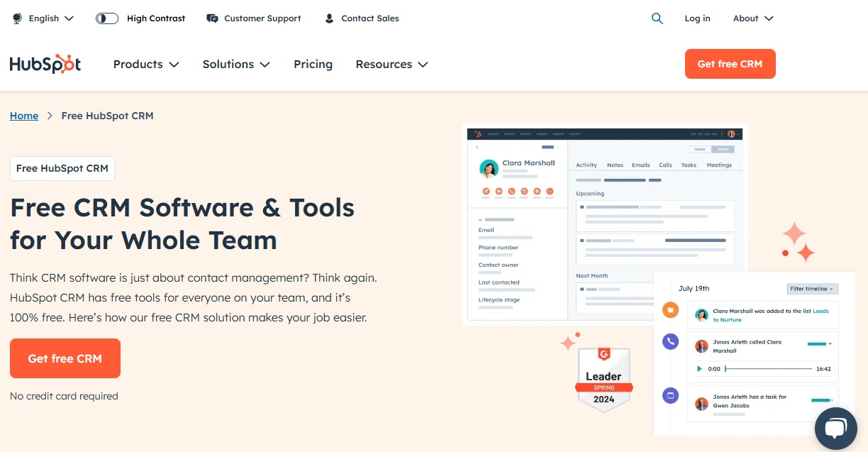This screenshot has width=868, height=452.
Task: Open the English language dropdown
Action: point(51,18)
